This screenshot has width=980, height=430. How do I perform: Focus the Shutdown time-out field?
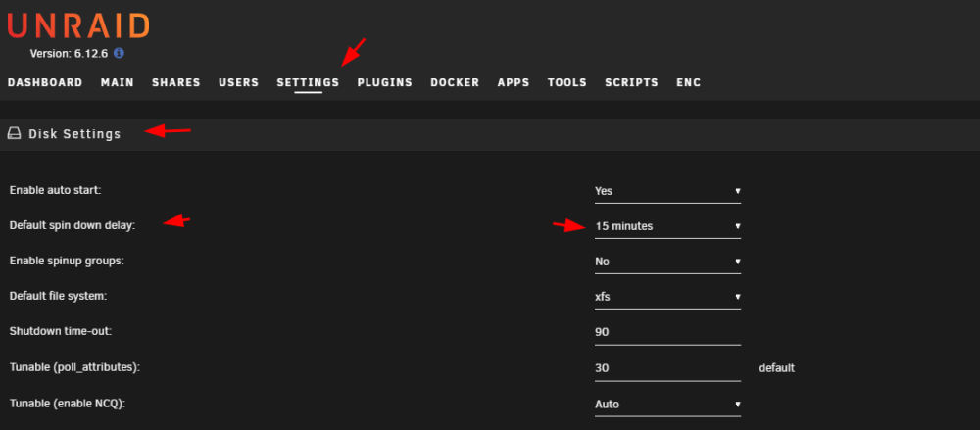(x=667, y=332)
